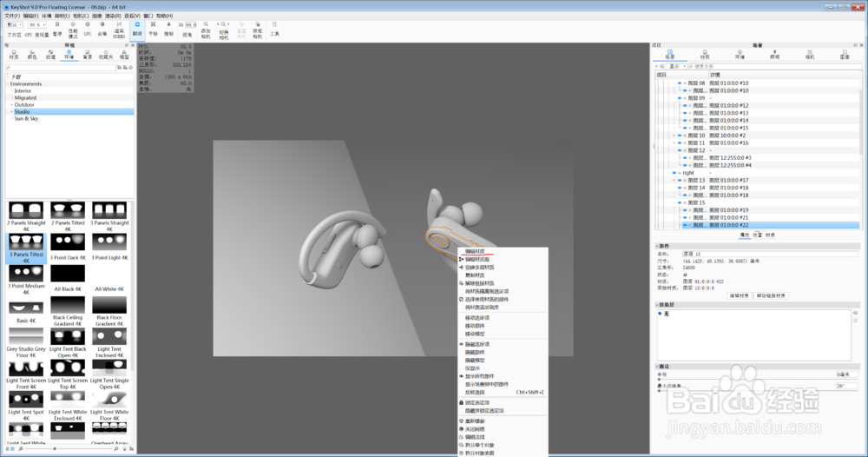Select the 平移 (pan) camera tool
This screenshot has height=457, width=868.
[154, 29]
